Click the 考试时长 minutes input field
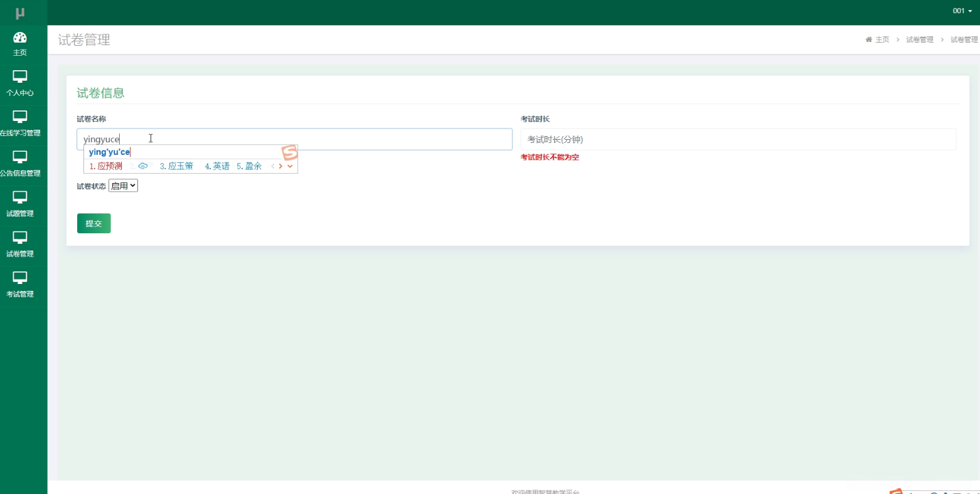This screenshot has height=494, width=980. point(738,139)
